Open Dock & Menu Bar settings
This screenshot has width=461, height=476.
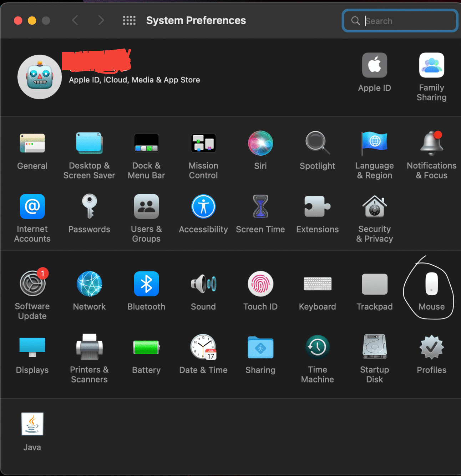pyautogui.click(x=146, y=143)
